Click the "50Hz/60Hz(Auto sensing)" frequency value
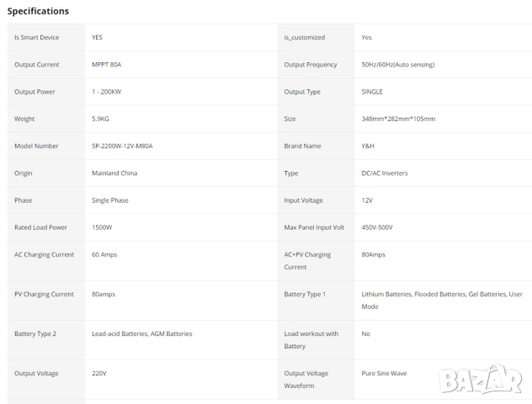Viewport: 532px width, 404px height. [397, 65]
